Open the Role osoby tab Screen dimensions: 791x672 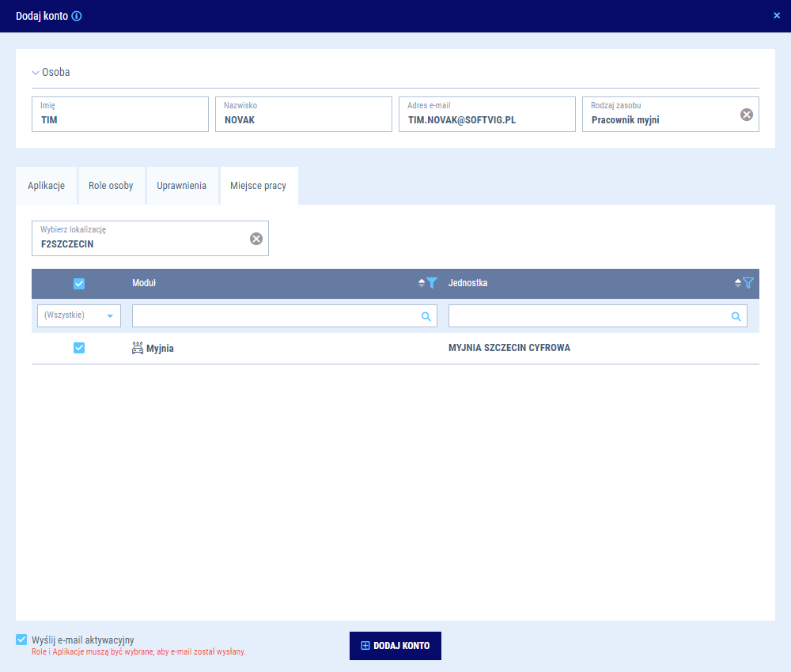[111, 186]
